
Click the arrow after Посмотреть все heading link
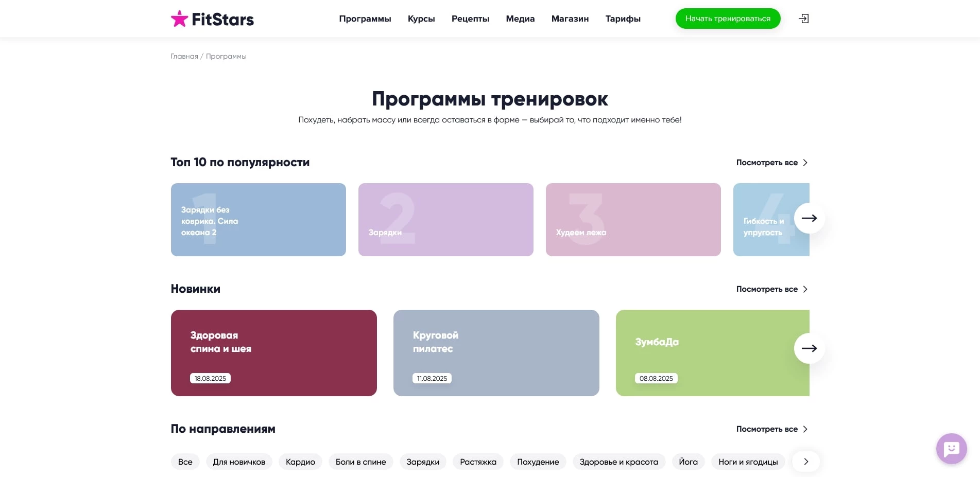click(804, 429)
